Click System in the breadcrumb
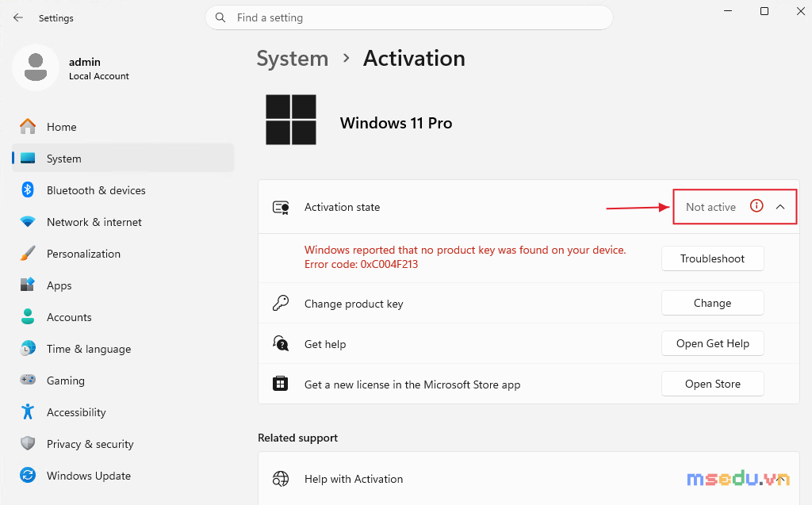The width and height of the screenshot is (812, 505). [x=293, y=59]
